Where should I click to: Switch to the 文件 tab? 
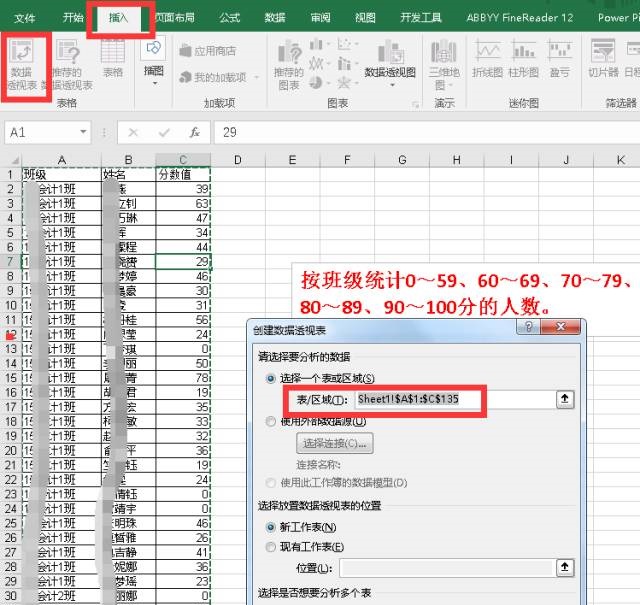[24, 18]
